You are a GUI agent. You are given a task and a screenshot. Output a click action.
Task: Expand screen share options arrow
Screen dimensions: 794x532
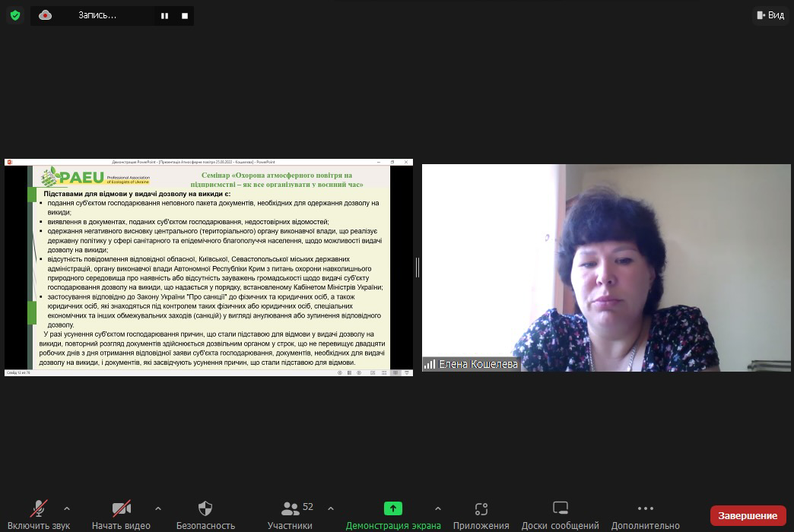[x=438, y=508]
